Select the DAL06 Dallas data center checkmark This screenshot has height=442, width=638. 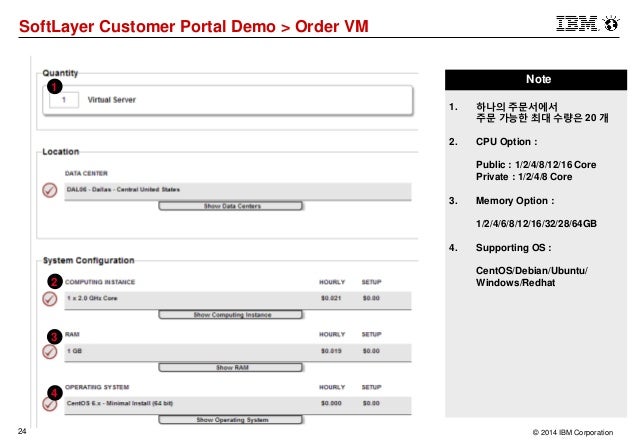point(50,190)
